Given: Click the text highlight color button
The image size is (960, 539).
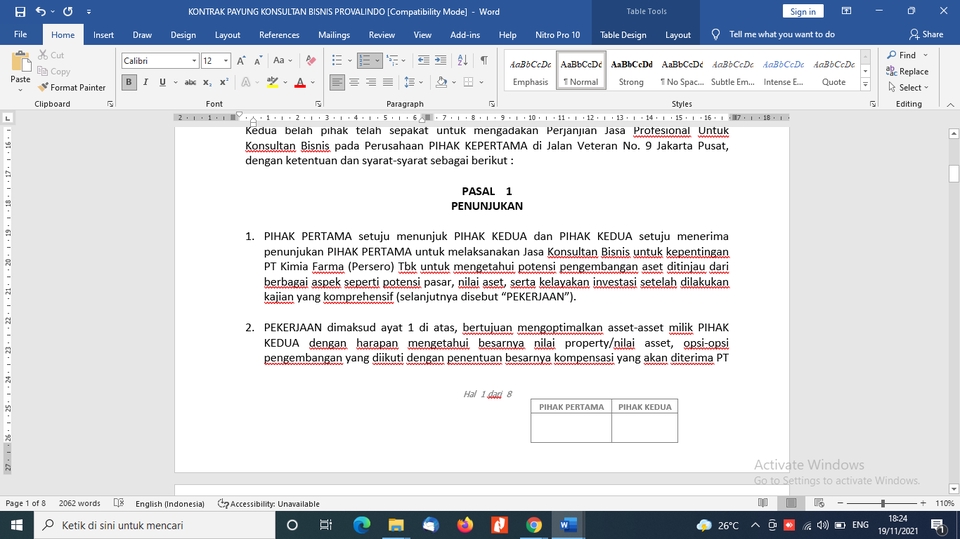Looking at the screenshot, I should click(x=272, y=82).
